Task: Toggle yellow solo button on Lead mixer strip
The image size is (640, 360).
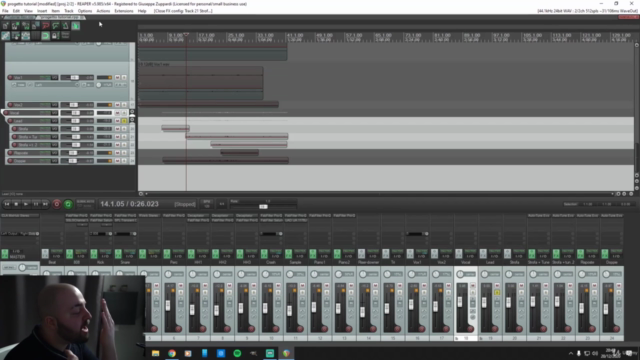Action: click(x=497, y=293)
